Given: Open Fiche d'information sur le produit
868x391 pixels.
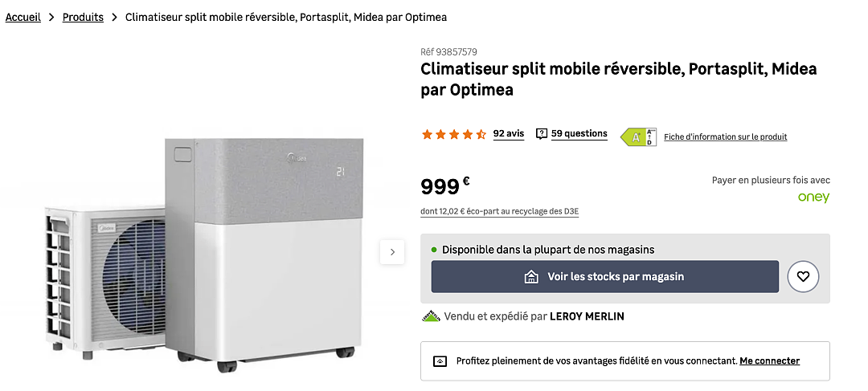Looking at the screenshot, I should [725, 136].
